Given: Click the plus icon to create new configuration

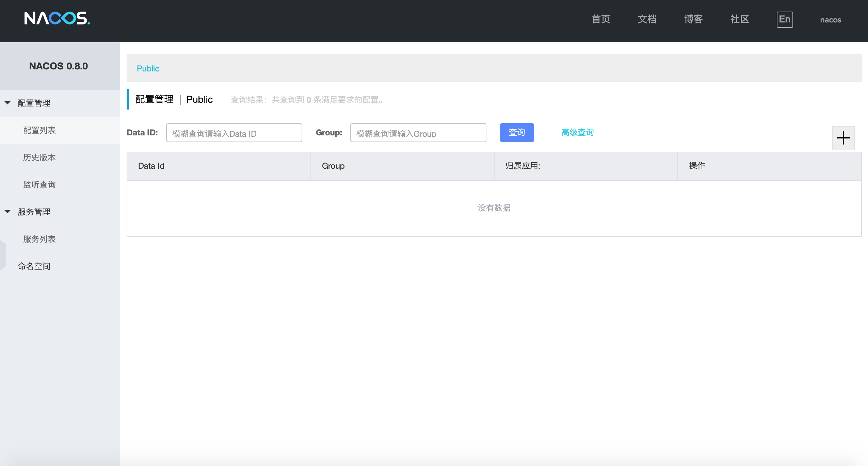Looking at the screenshot, I should click(843, 138).
